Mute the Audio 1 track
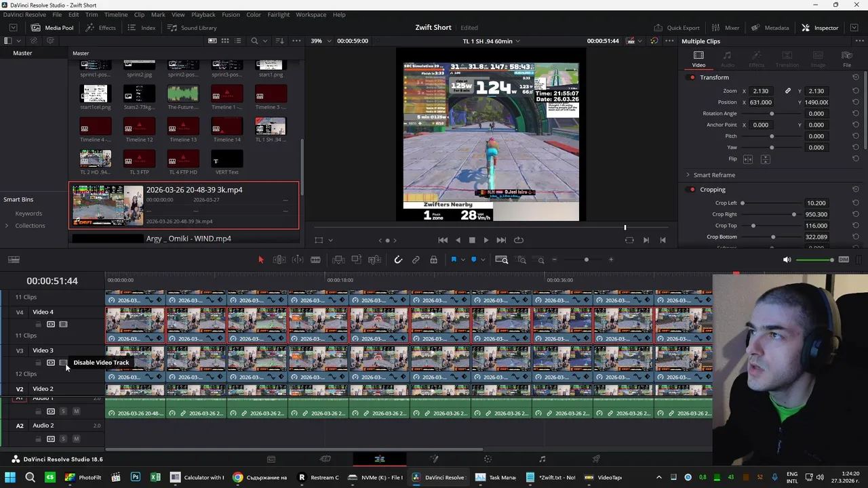Screen dimensions: 868x488 pos(76,411)
